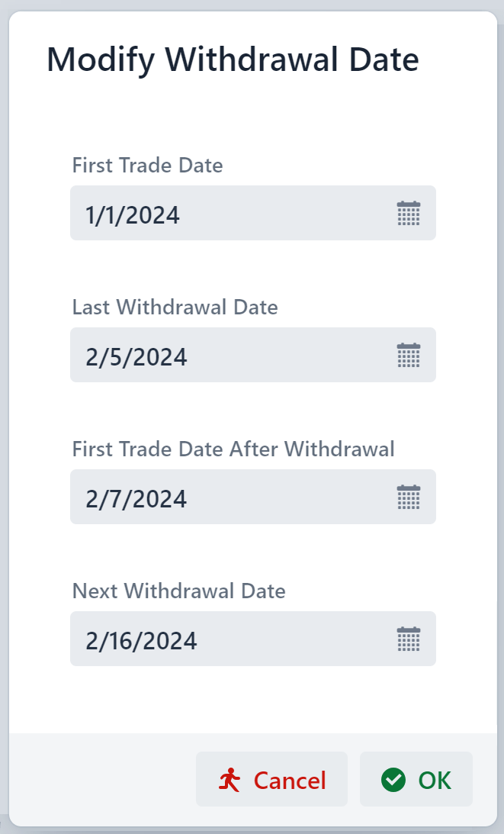Select the First Trade Date input field
The width and height of the screenshot is (504, 834).
[229, 214]
